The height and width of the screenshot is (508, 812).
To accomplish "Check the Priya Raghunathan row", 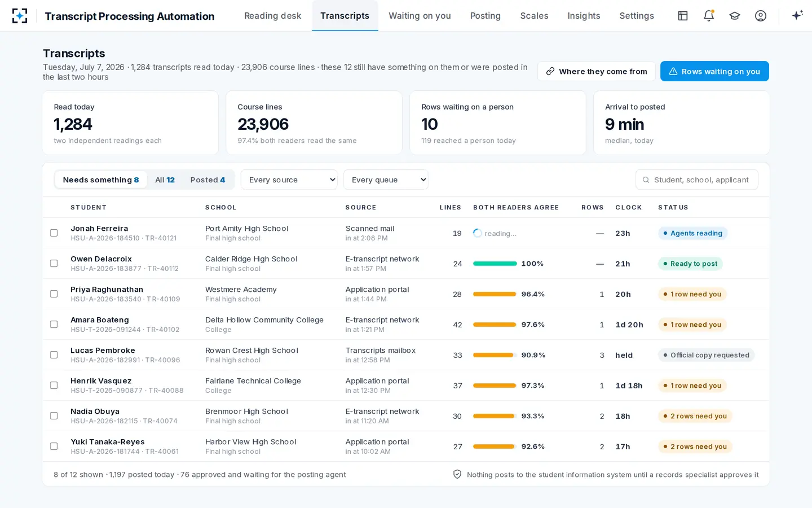I will pyautogui.click(x=54, y=294).
